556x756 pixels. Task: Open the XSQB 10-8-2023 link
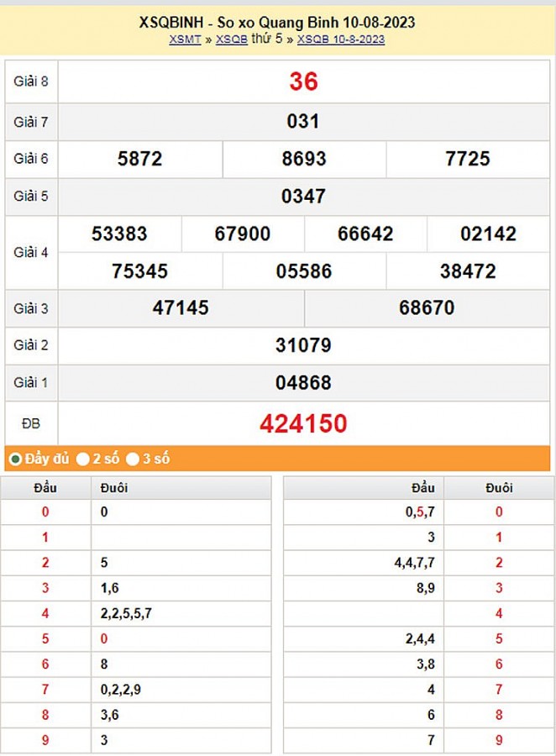click(x=340, y=39)
